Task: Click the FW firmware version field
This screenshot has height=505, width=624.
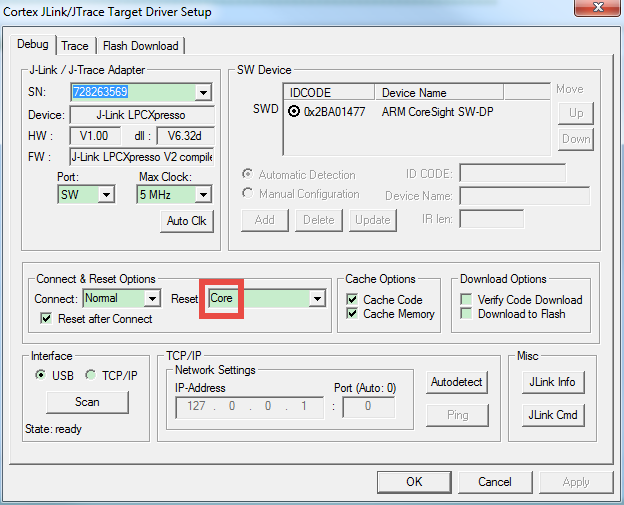Action: (x=142, y=157)
